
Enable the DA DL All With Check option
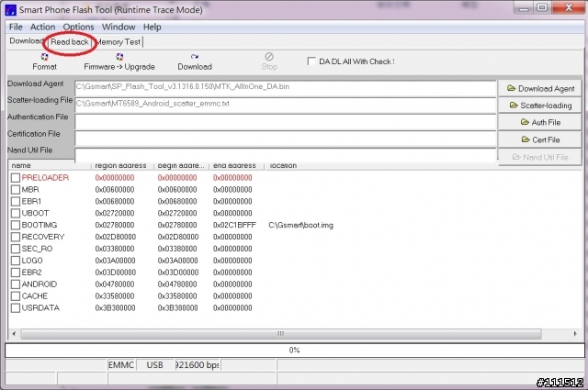(311, 61)
